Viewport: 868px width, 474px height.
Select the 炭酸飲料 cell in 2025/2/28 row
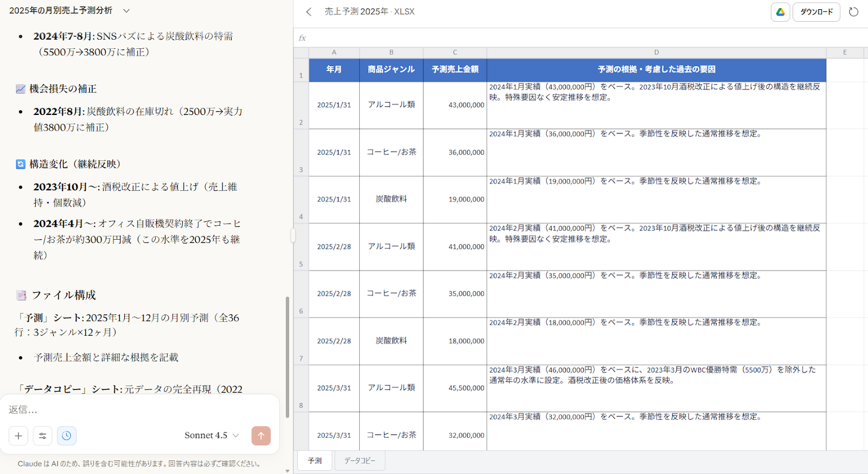(x=391, y=341)
